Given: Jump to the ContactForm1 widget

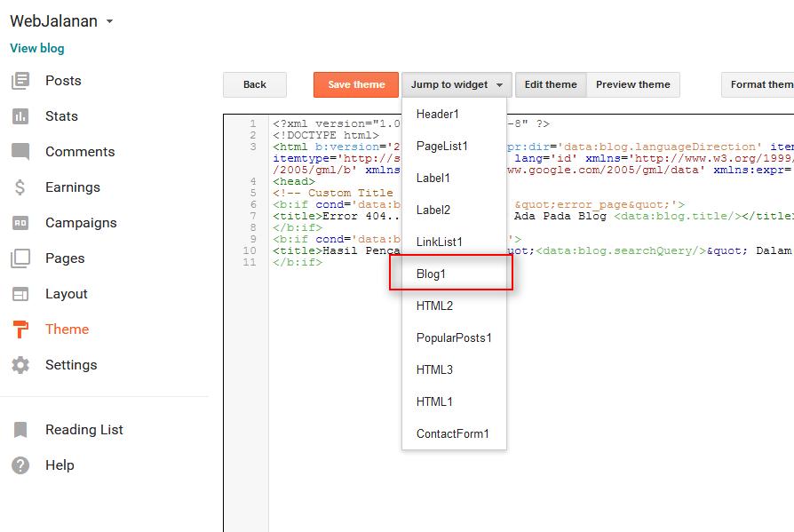Looking at the screenshot, I should point(454,433).
